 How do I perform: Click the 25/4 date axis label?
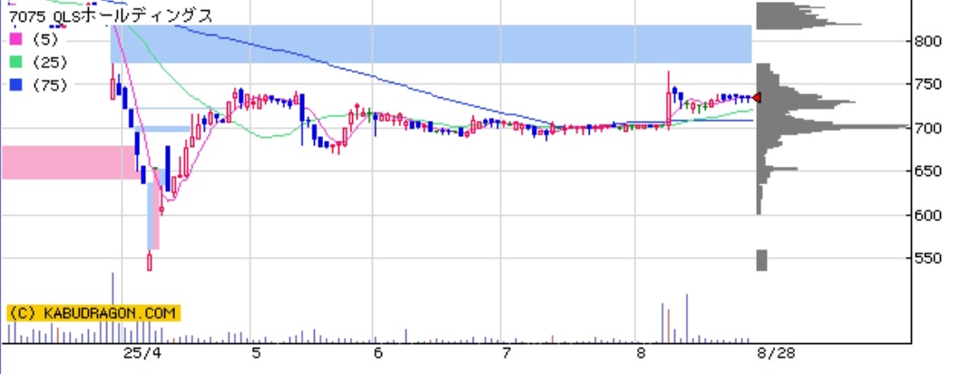[142, 353]
